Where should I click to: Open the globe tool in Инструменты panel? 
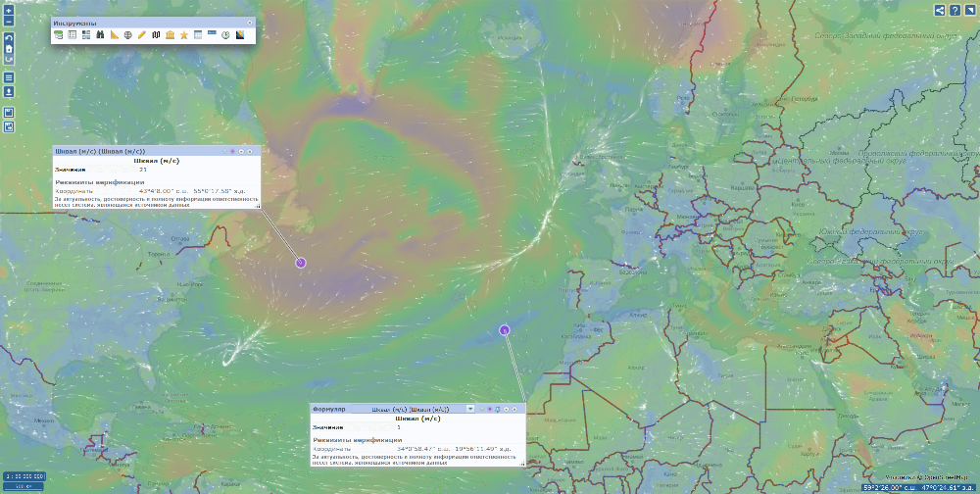[x=128, y=35]
